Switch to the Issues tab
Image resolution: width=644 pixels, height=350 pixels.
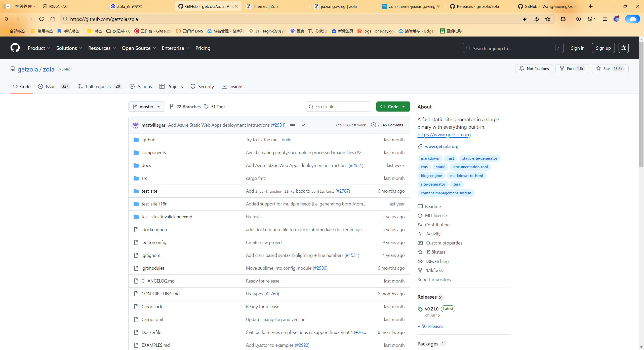coord(54,87)
